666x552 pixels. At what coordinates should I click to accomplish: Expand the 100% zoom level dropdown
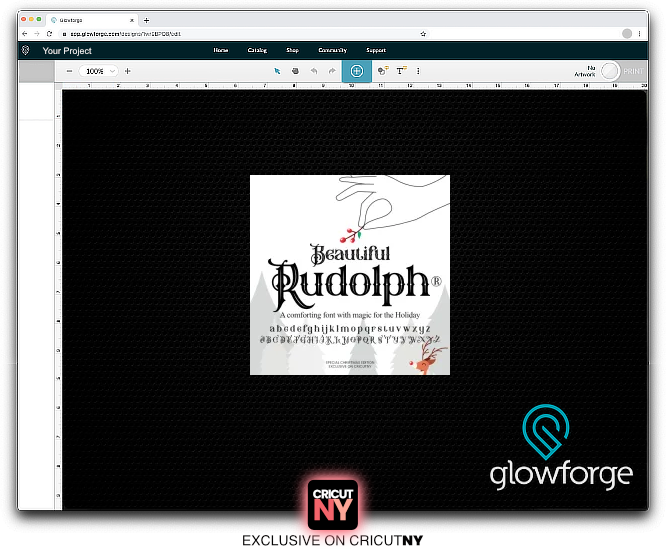tap(98, 71)
